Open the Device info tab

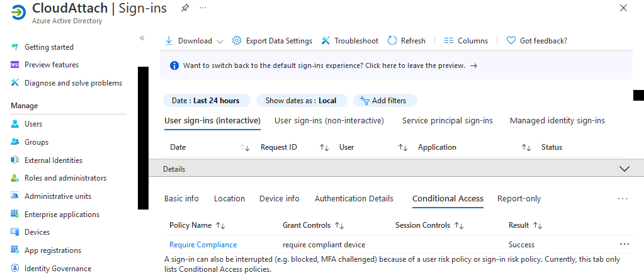click(x=280, y=199)
